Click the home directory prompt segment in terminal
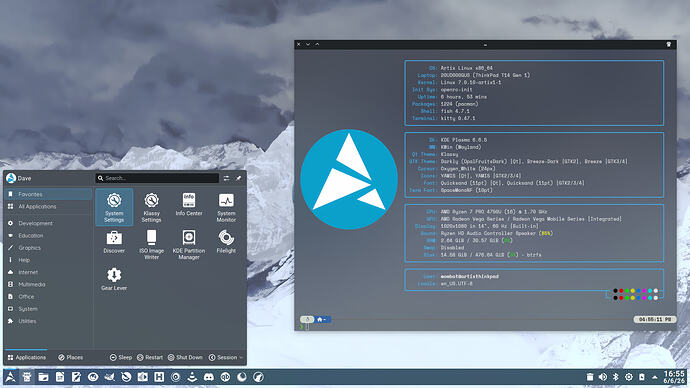 click(x=323, y=319)
